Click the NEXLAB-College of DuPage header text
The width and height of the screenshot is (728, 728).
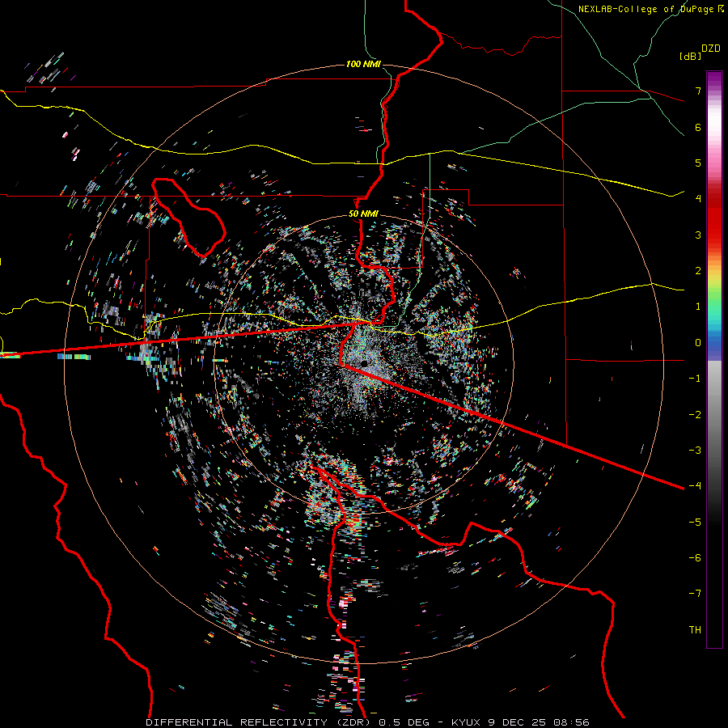[650, 9]
